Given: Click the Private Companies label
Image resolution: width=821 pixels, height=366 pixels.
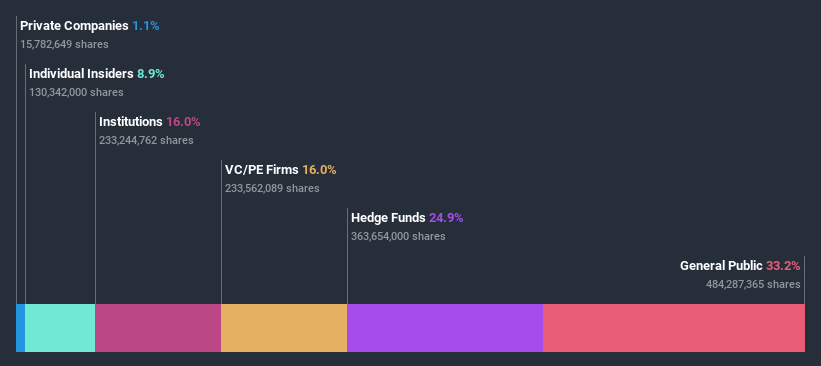Looking at the screenshot, I should coord(74,26).
